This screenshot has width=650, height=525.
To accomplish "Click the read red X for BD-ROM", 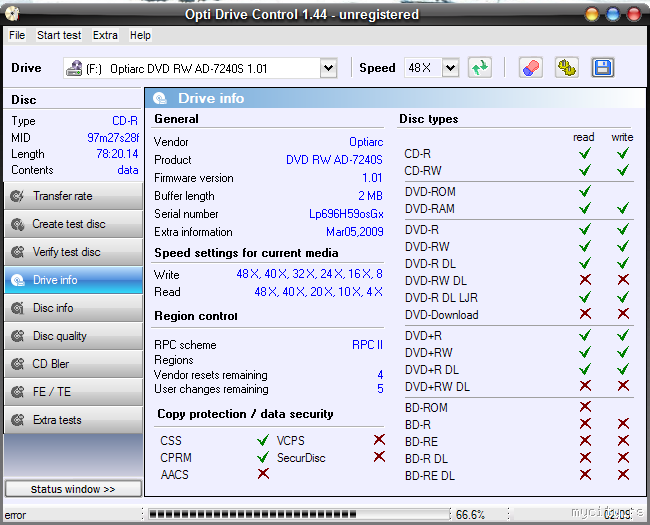I will coord(585,407).
